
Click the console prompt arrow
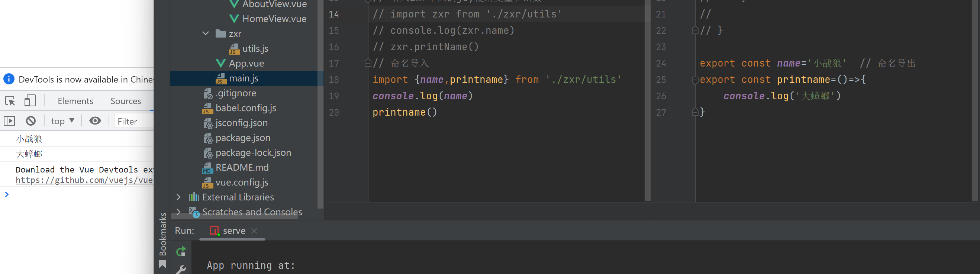click(6, 194)
